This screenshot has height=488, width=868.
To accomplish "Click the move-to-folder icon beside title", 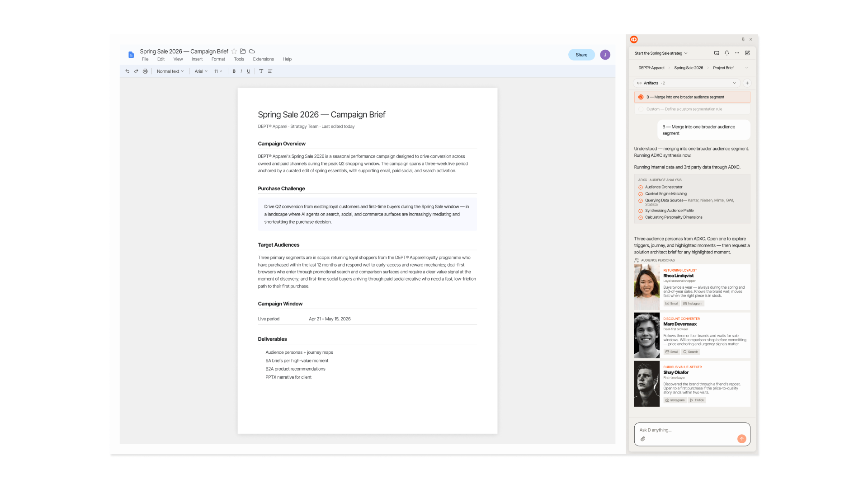I will point(243,52).
